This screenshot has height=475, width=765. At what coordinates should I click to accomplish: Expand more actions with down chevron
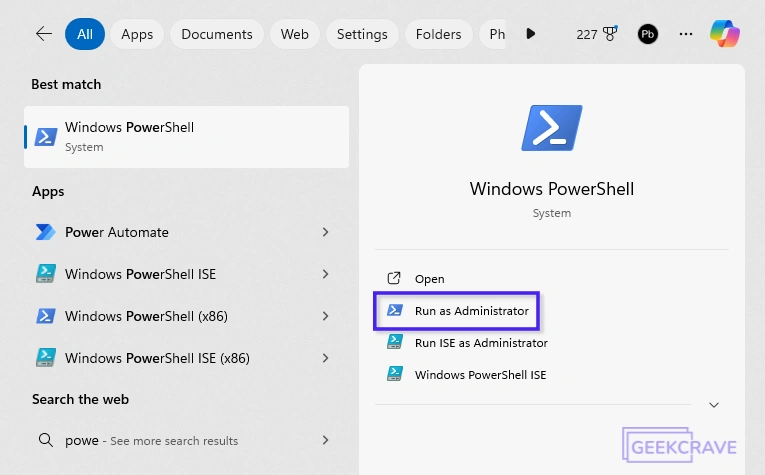[714, 405]
